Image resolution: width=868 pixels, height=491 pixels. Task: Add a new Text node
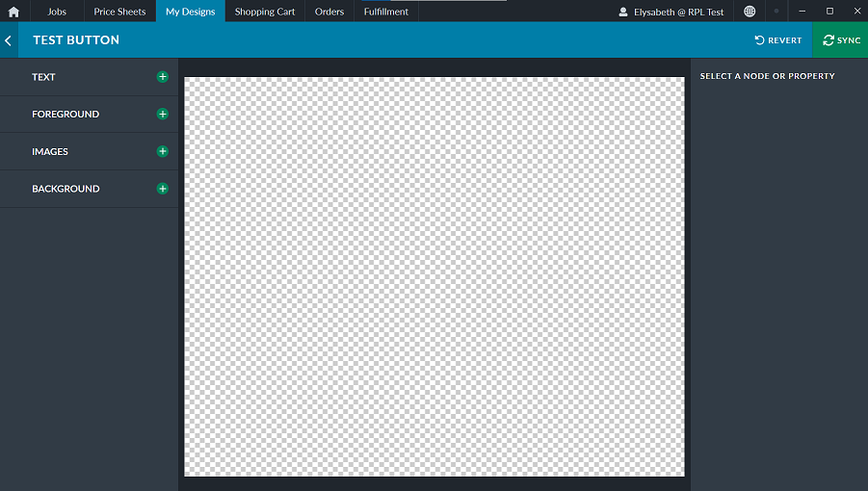163,77
